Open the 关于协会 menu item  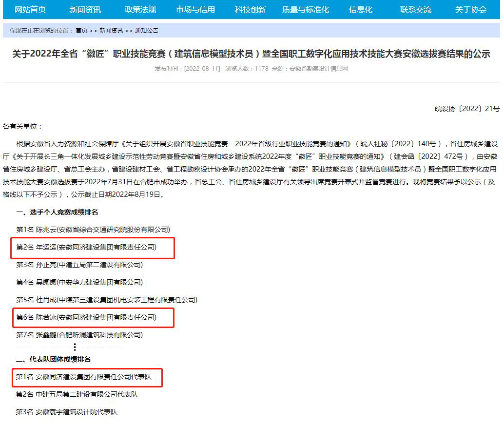point(471,9)
